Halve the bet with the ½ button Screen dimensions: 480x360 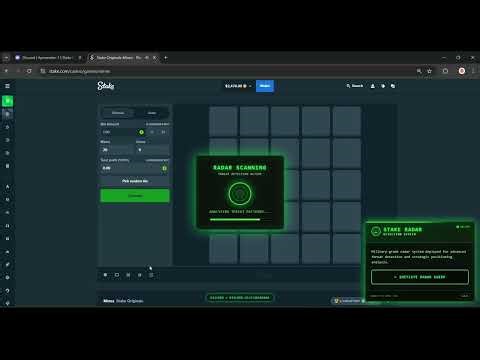(152, 132)
